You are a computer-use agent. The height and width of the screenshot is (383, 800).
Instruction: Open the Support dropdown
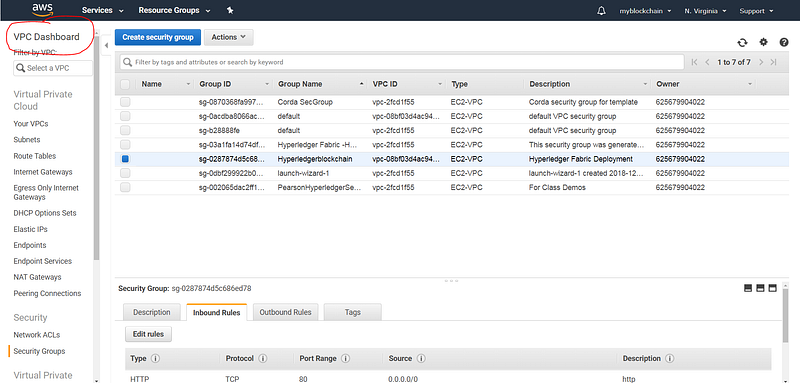(756, 11)
